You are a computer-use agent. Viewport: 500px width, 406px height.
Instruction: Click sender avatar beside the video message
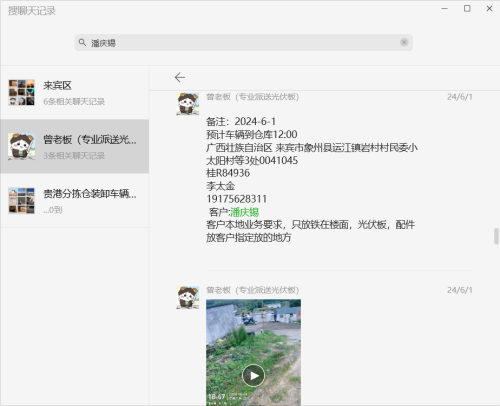[x=188, y=297]
